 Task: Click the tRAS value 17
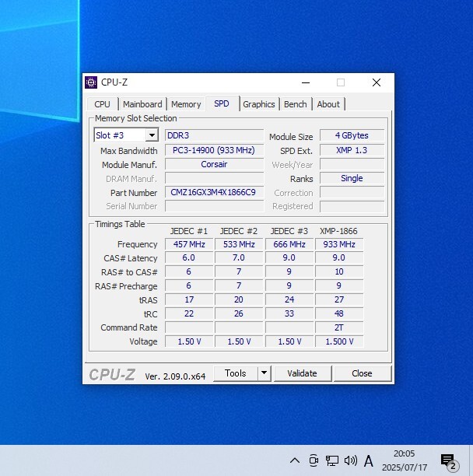click(189, 299)
